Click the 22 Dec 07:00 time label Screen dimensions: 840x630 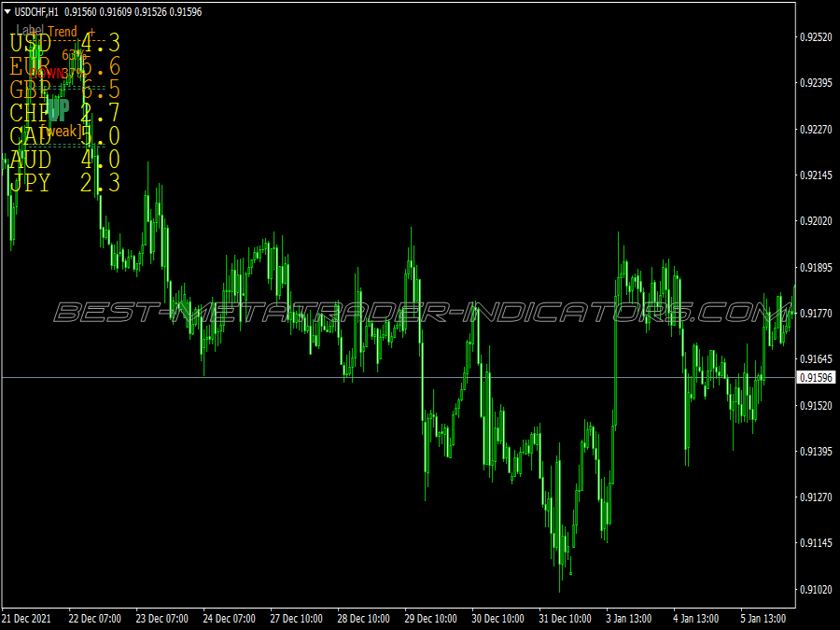95,619
